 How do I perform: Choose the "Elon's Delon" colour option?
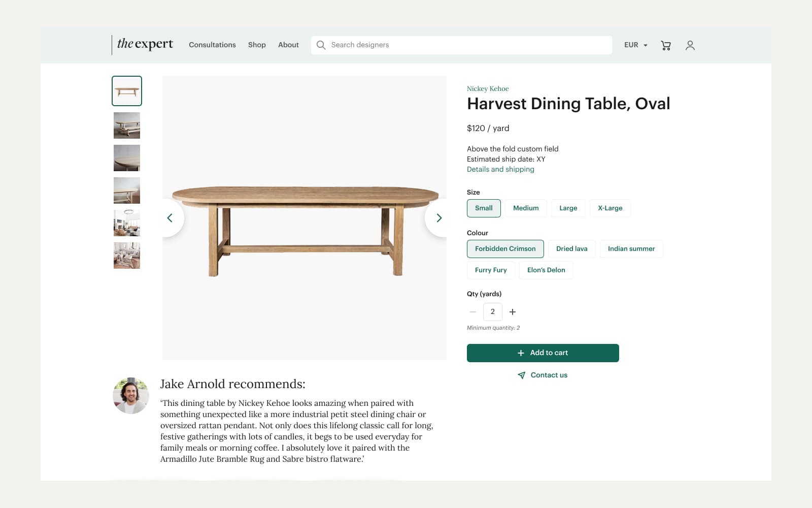(546, 270)
